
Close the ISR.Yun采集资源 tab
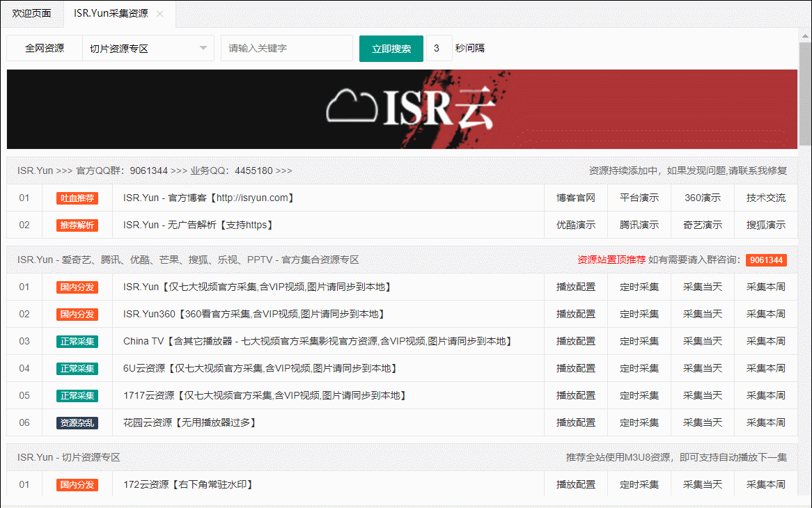160,14
